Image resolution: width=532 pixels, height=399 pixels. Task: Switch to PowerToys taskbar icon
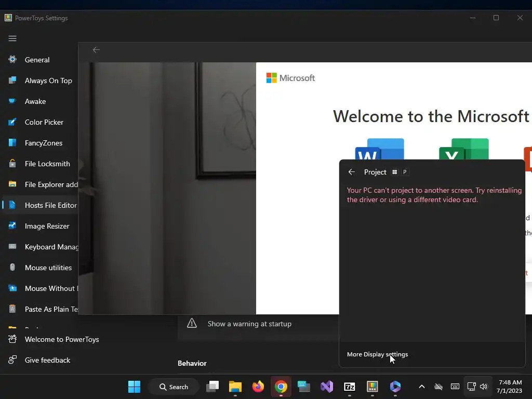pos(372,387)
